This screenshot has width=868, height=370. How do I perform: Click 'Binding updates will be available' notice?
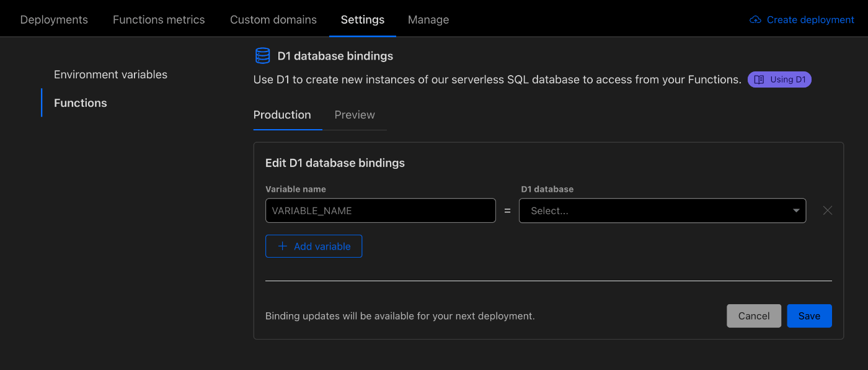[400, 316]
